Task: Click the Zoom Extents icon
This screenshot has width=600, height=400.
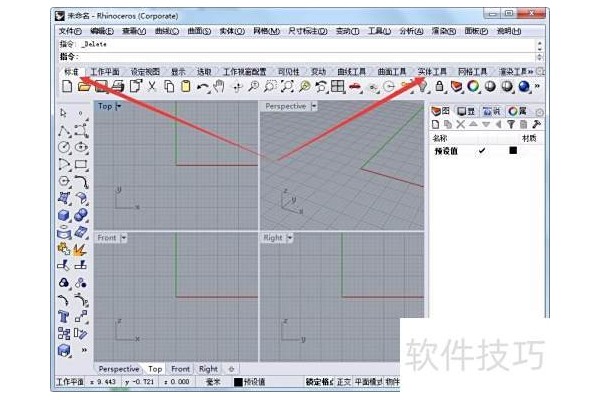Action: point(287,86)
